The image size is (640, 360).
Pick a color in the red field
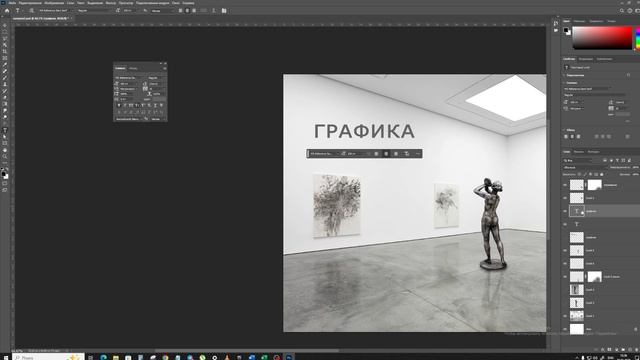[602, 38]
